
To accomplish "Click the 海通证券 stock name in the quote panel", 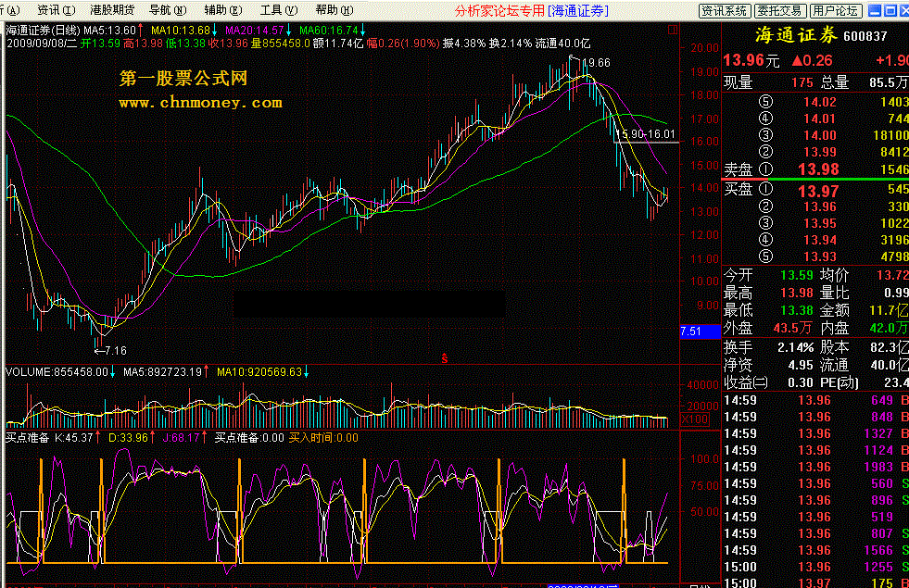I will 797,35.
